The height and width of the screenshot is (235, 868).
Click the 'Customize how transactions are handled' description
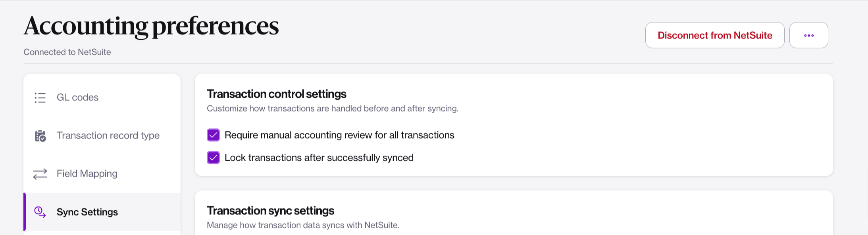(x=333, y=109)
